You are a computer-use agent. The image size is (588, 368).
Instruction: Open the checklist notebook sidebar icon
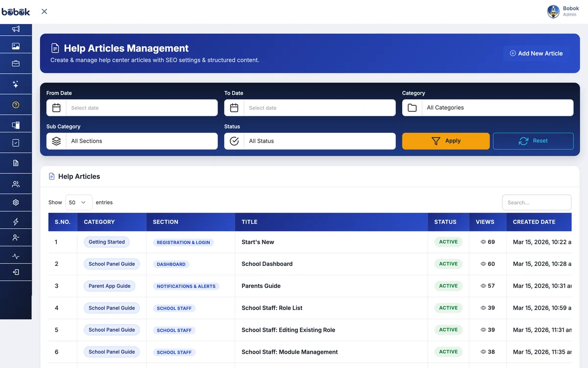click(16, 143)
